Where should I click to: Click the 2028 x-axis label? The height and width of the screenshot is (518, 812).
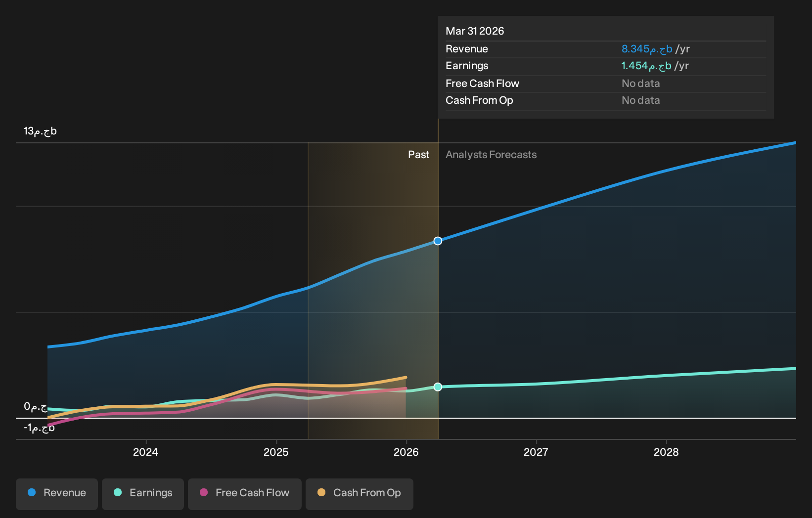pyautogui.click(x=666, y=452)
